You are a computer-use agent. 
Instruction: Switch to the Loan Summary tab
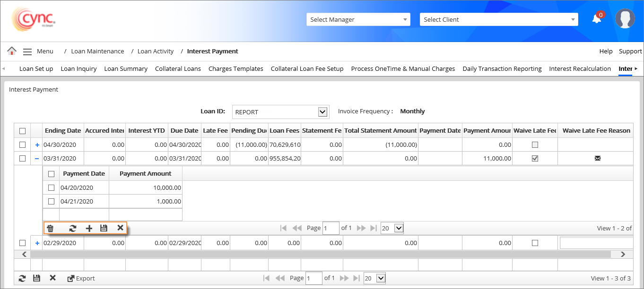126,69
